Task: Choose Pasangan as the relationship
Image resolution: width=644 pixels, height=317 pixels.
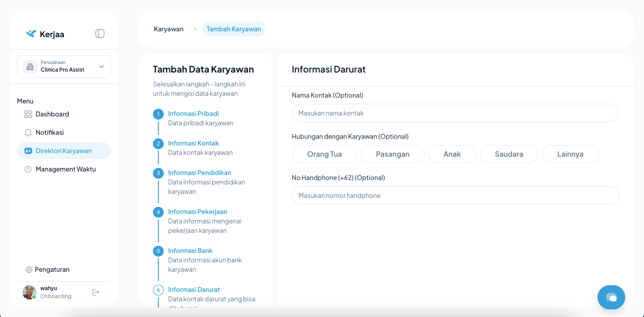Action: tap(392, 154)
